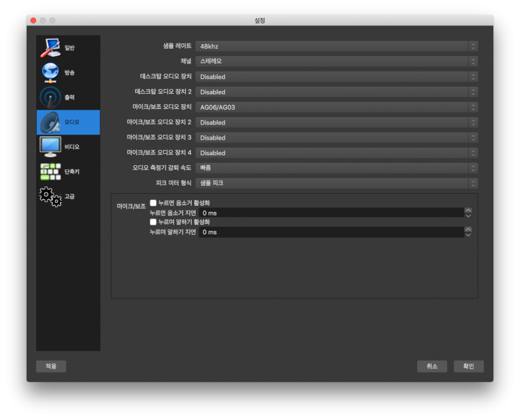Open the 방송 (Stream) globe icon
The width and height of the screenshot is (520, 420).
click(50, 73)
